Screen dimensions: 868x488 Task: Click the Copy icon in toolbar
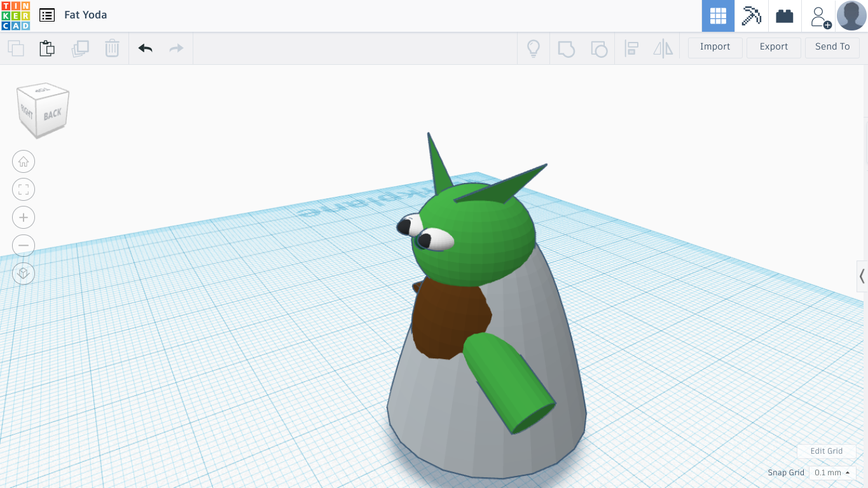point(16,48)
